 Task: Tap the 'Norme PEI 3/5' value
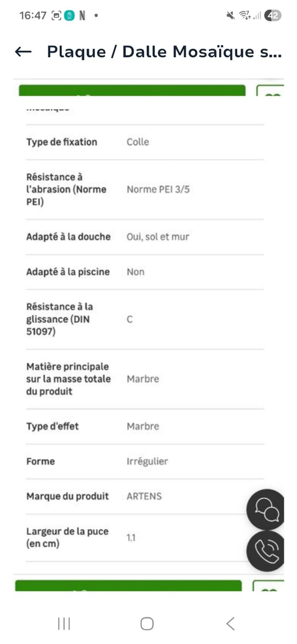pos(158,189)
